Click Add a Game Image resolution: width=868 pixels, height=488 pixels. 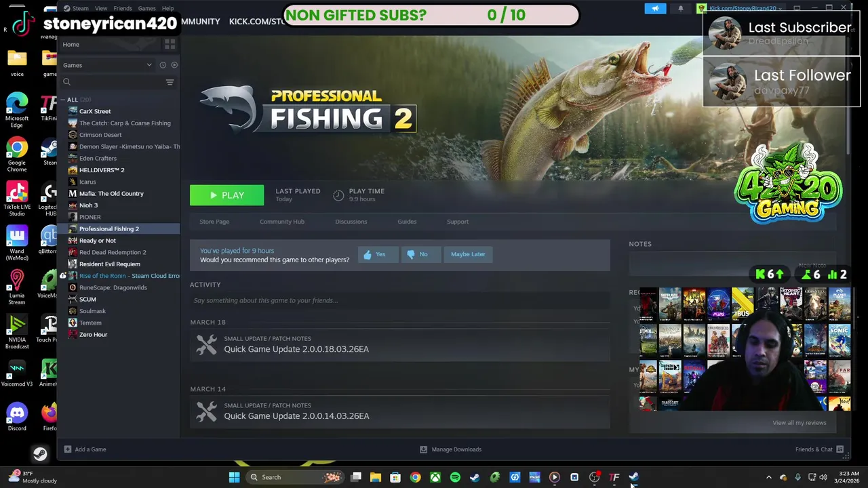pos(85,449)
